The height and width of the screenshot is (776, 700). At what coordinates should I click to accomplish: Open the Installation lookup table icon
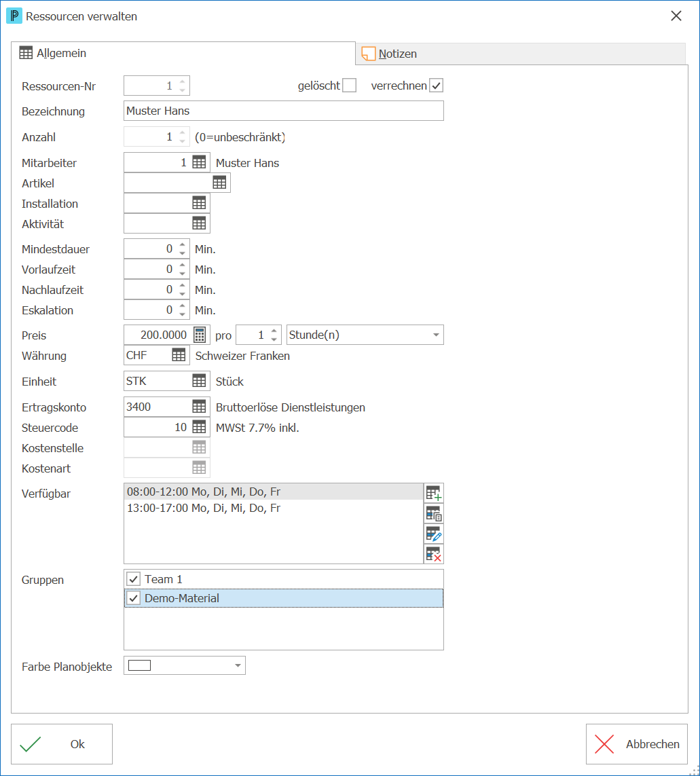pos(199,203)
